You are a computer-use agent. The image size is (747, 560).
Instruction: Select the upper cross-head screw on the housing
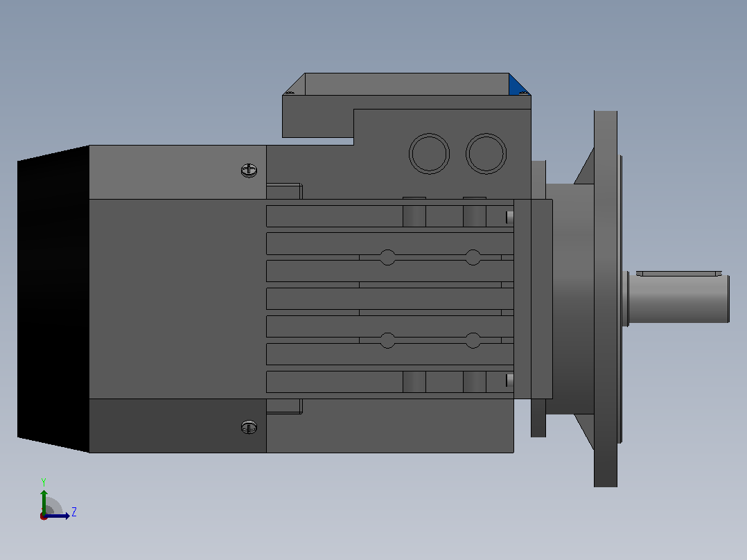coord(249,170)
